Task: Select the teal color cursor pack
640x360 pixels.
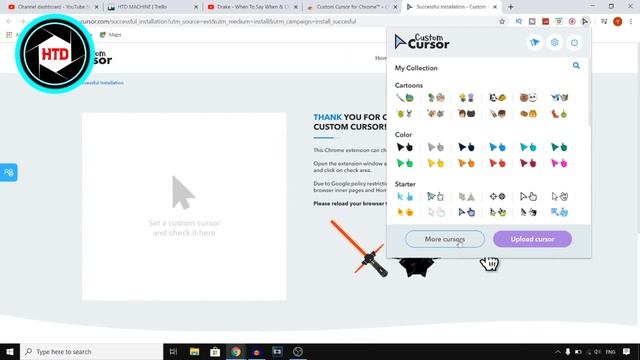Action: (x=528, y=147)
